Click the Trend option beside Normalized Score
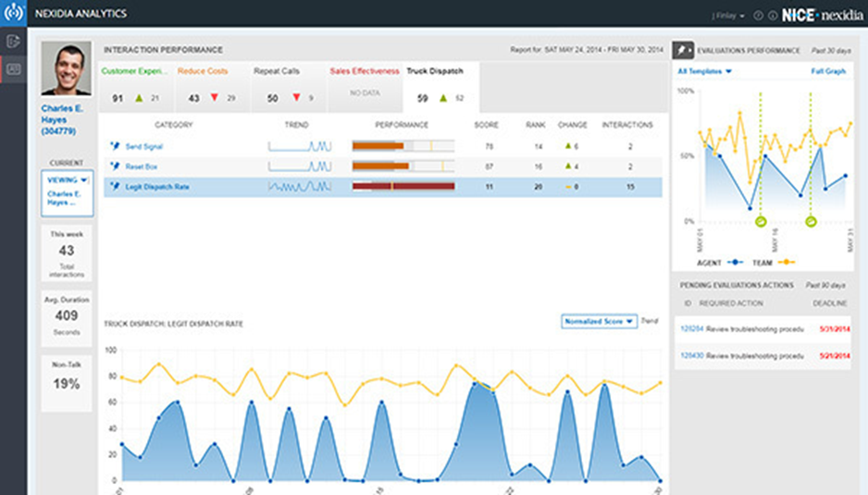 pos(650,320)
